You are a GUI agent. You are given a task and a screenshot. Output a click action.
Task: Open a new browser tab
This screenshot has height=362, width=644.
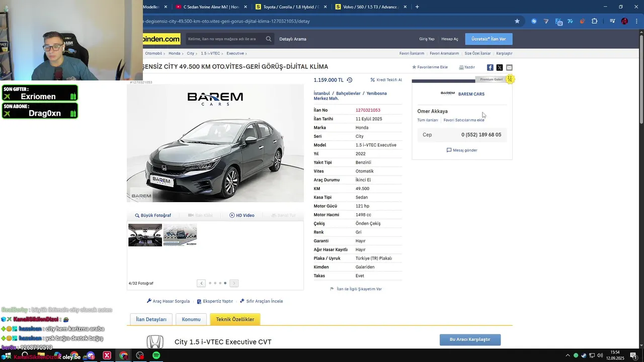(x=417, y=7)
